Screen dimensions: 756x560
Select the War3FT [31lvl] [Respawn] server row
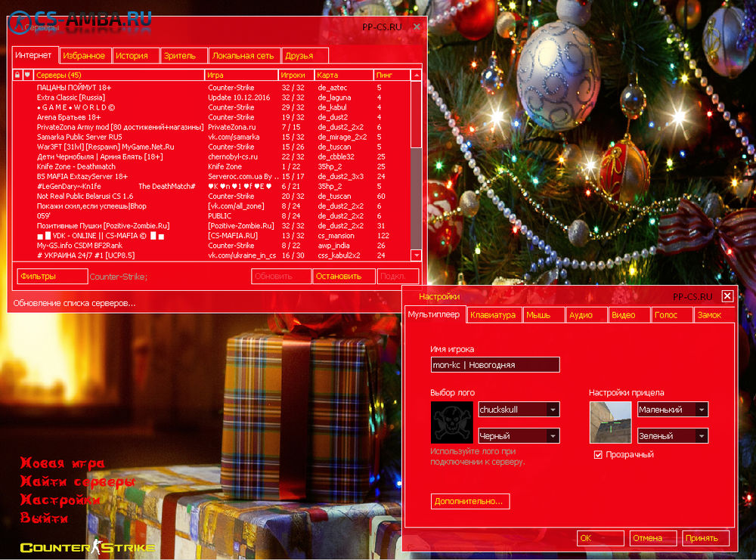point(212,147)
